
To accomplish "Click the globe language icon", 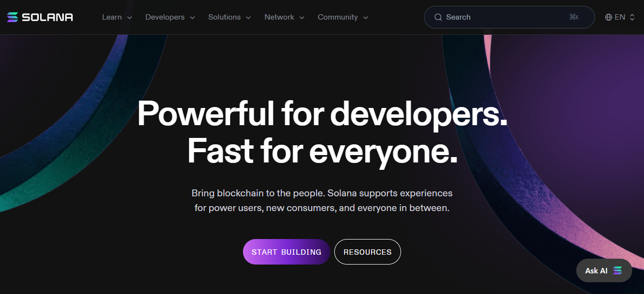I will [x=609, y=17].
